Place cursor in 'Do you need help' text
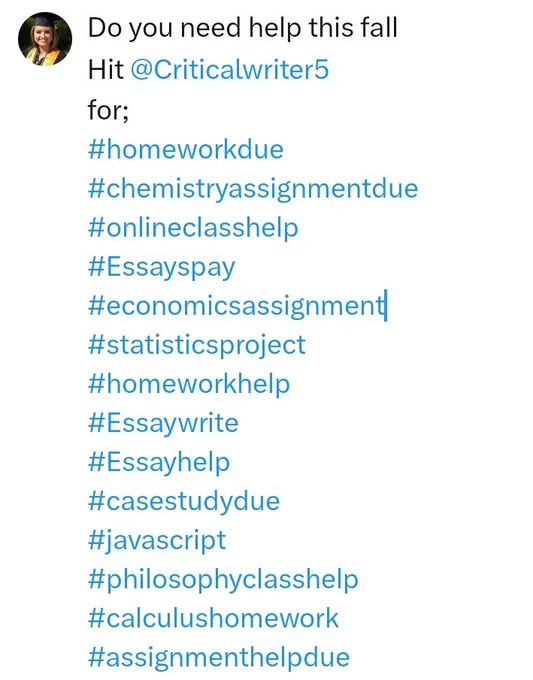Screen dimensions: 533x680 (x=196, y=29)
